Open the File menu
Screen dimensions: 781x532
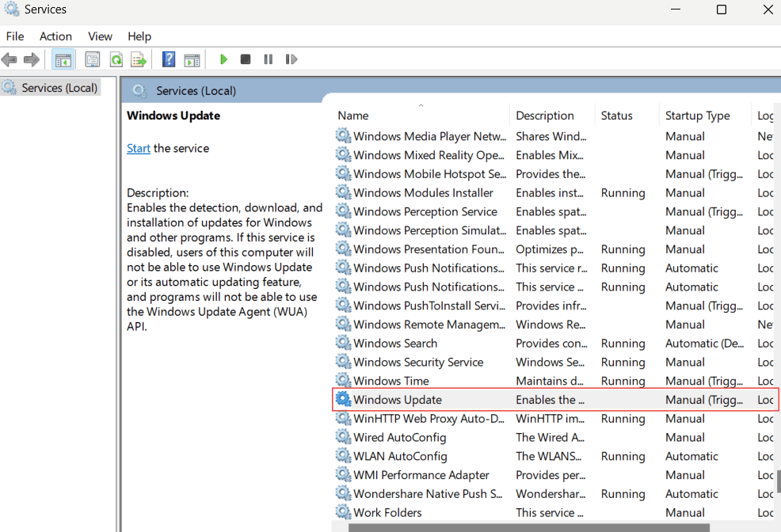pyautogui.click(x=15, y=36)
